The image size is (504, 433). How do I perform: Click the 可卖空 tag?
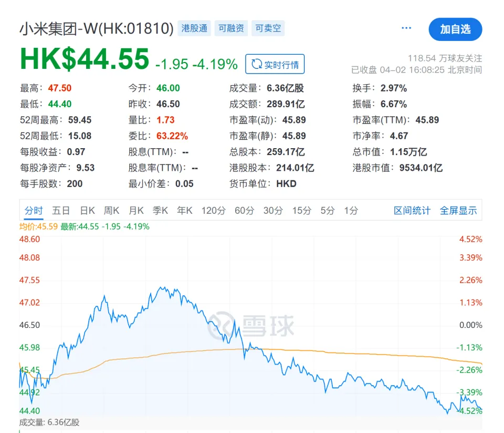(x=268, y=28)
